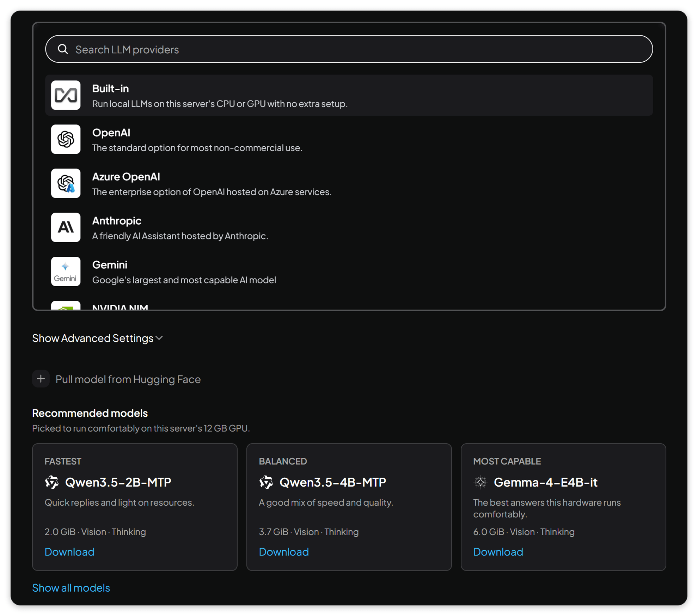Click '3.7 GiB · Vision · Thinking' text
Image resolution: width=698 pixels, height=616 pixels.
[x=309, y=532]
